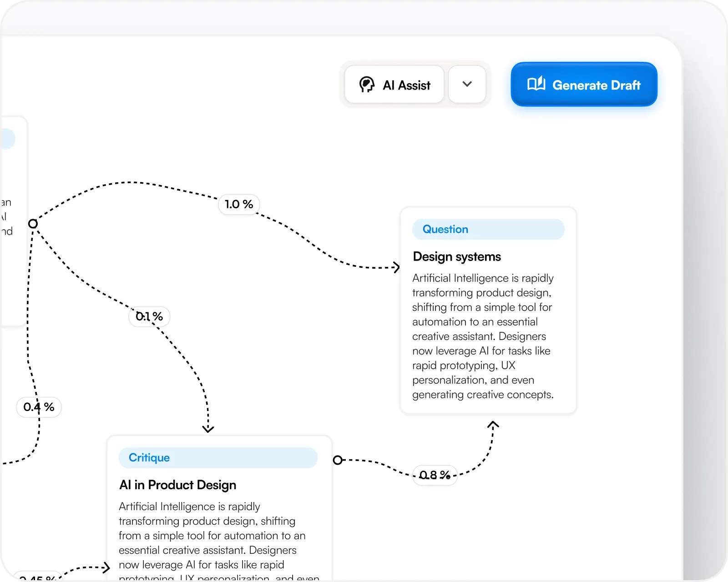Click the left node's output connector circle
Image resolution: width=728 pixels, height=582 pixels.
click(x=33, y=224)
